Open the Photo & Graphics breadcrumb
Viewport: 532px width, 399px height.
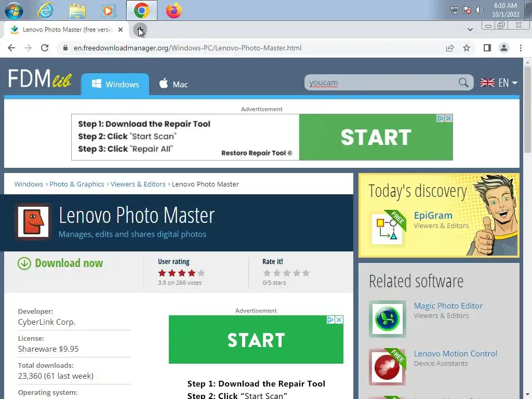(77, 184)
